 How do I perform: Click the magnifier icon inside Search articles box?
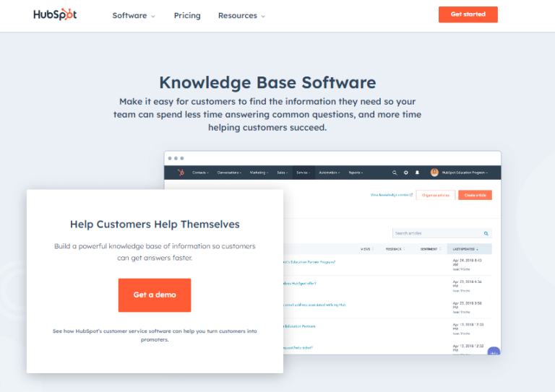[486, 233]
